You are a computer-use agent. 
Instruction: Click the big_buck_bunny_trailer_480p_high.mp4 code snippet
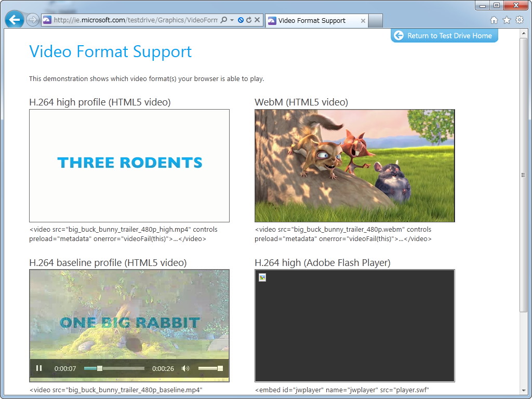tap(123, 234)
